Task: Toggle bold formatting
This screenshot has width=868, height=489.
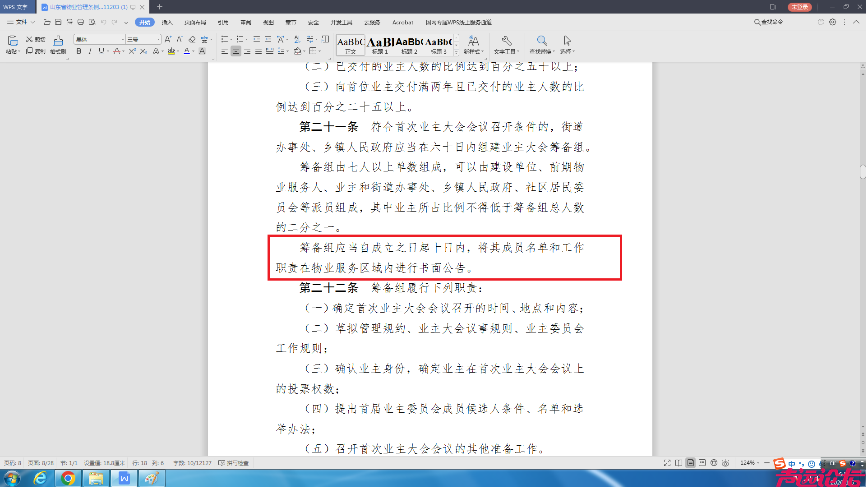Action: pos(78,51)
